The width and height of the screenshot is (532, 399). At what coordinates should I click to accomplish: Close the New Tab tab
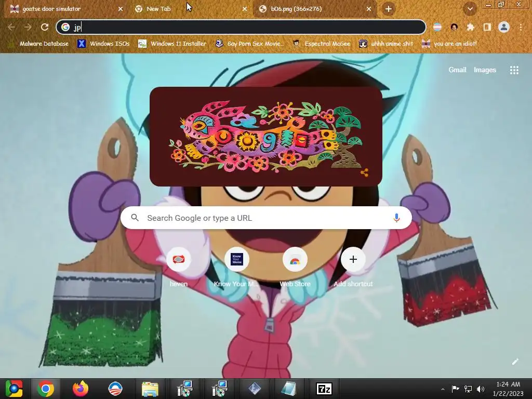pyautogui.click(x=245, y=9)
